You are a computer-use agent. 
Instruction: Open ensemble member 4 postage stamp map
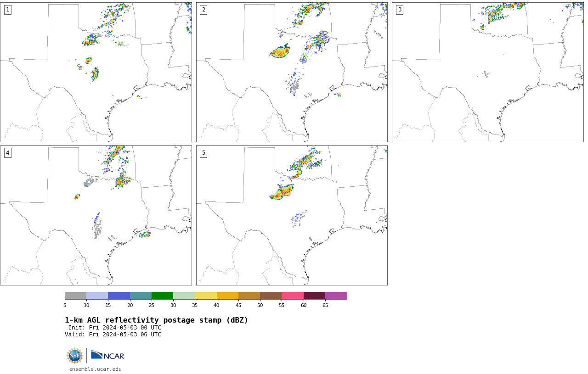96,215
